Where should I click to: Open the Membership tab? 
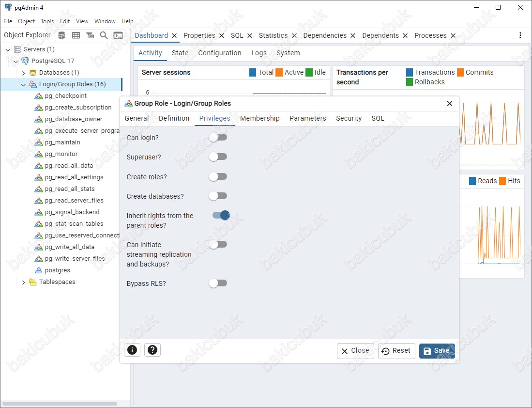(260, 118)
